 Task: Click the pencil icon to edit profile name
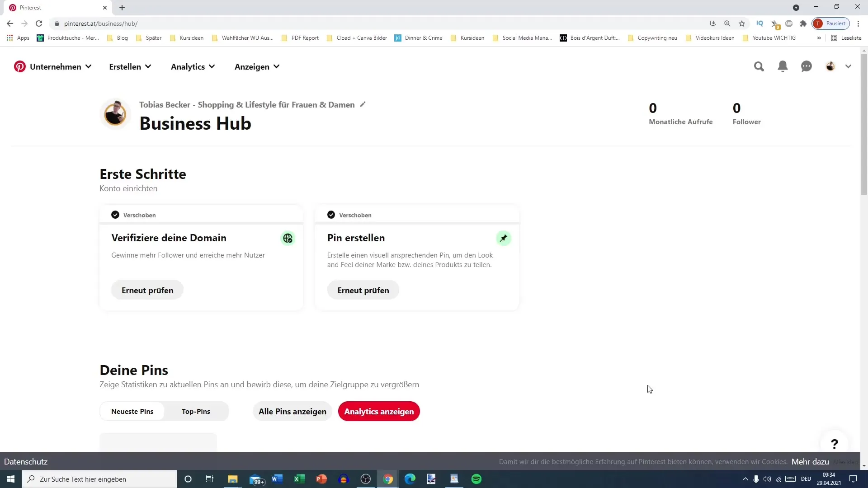(x=363, y=104)
